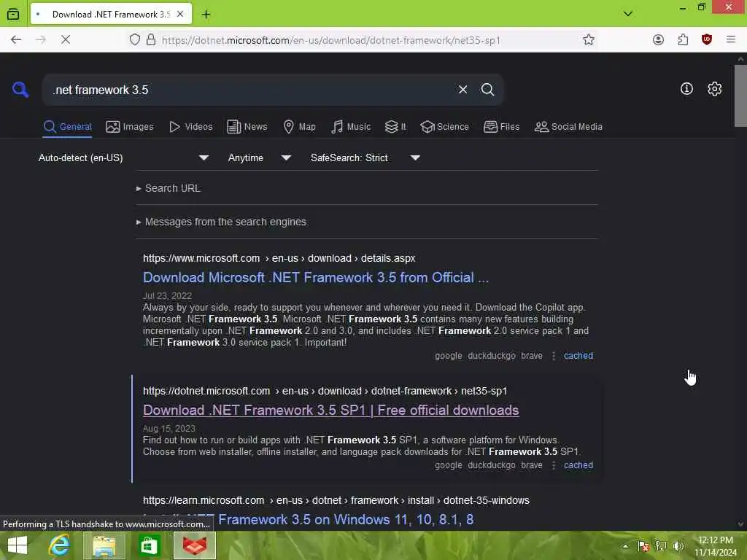The height and width of the screenshot is (560, 747).
Task: Open cached link for SP1 result
Action: pos(578,465)
